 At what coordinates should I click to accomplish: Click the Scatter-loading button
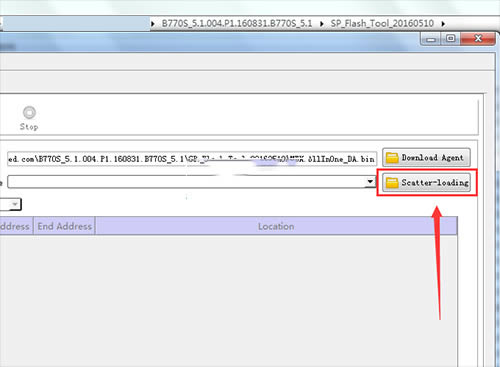(426, 182)
